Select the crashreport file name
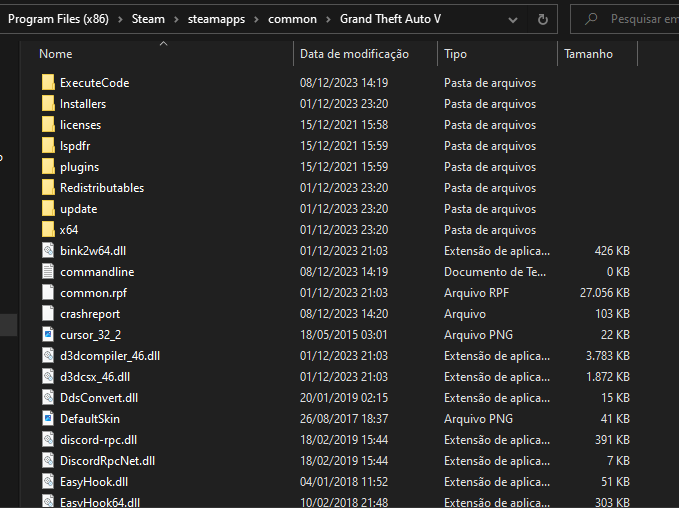679x508 pixels. coord(90,314)
